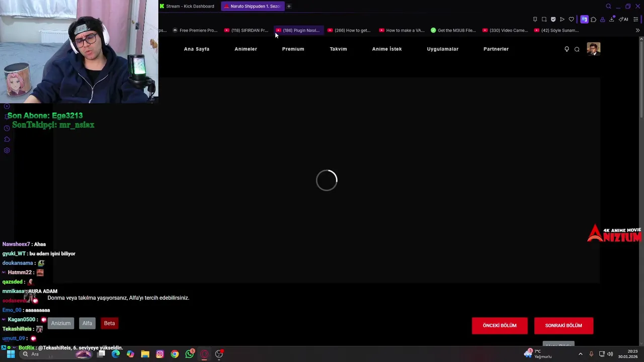This screenshot has width=644, height=362.
Task: Launch Microsoft Edge from taskbar
Action: (116, 354)
